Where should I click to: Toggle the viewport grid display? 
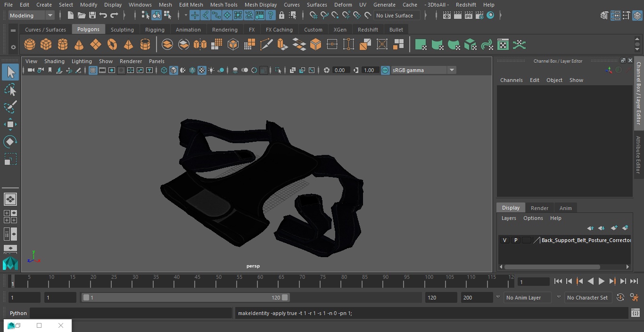click(93, 70)
